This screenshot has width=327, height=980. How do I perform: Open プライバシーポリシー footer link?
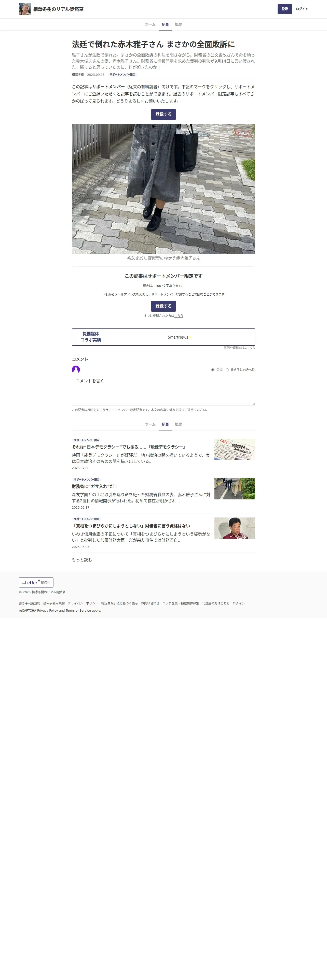[83, 603]
